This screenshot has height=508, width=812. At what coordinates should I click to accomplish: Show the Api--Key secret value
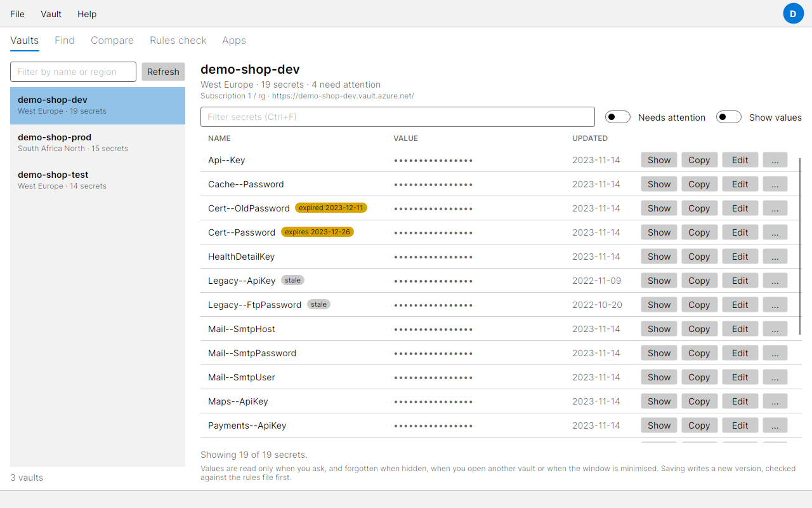(x=659, y=160)
